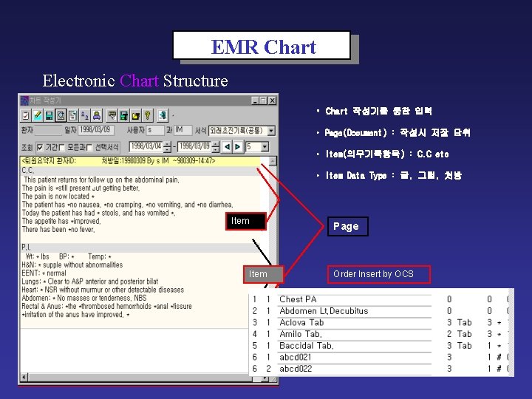Click the checklist icon in the chart toolbar
Viewport: 532px width, 399px height.
pos(26,116)
